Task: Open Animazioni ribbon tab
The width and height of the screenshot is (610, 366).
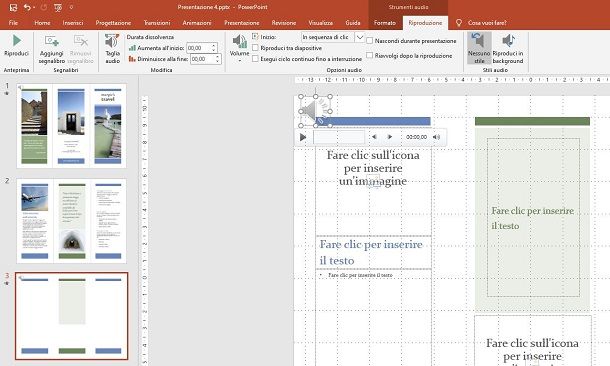Action: [197, 23]
